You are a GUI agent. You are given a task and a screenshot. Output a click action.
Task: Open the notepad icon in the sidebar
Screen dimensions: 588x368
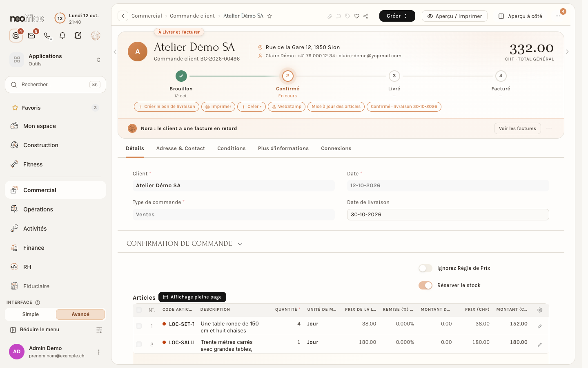click(x=78, y=36)
